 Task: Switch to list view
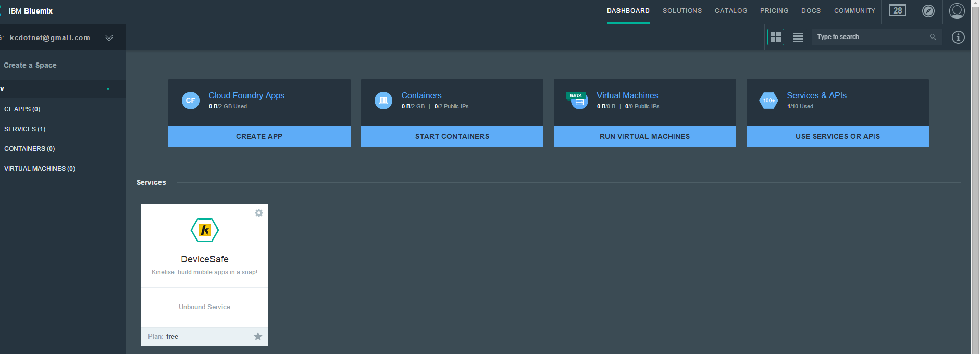pyautogui.click(x=798, y=37)
